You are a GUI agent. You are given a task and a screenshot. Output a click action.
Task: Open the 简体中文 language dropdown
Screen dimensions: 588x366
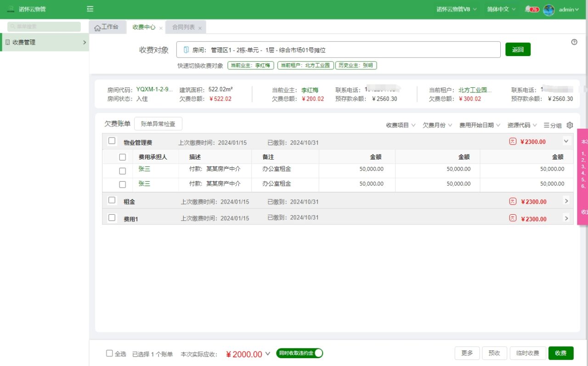(502, 9)
